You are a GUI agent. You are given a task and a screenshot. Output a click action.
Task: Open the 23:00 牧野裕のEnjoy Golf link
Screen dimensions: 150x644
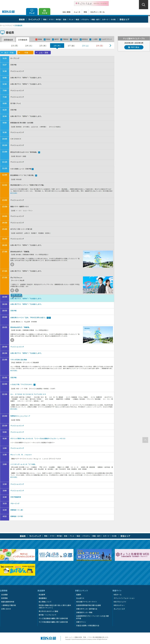(x=20, y=416)
